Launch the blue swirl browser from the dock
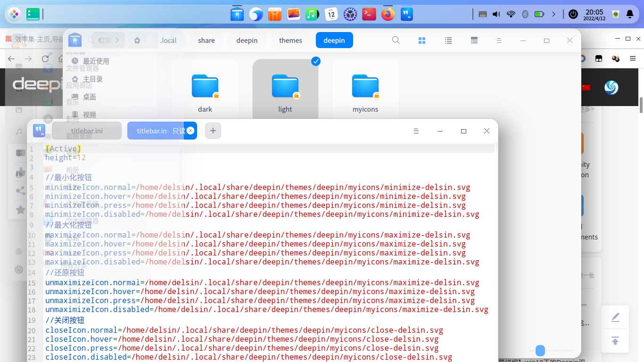 pos(256,15)
